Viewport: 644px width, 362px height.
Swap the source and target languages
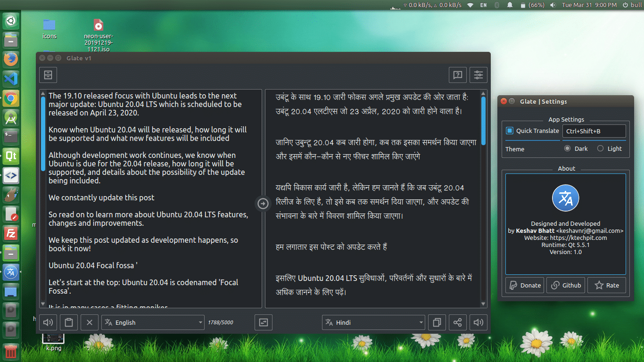tap(263, 322)
